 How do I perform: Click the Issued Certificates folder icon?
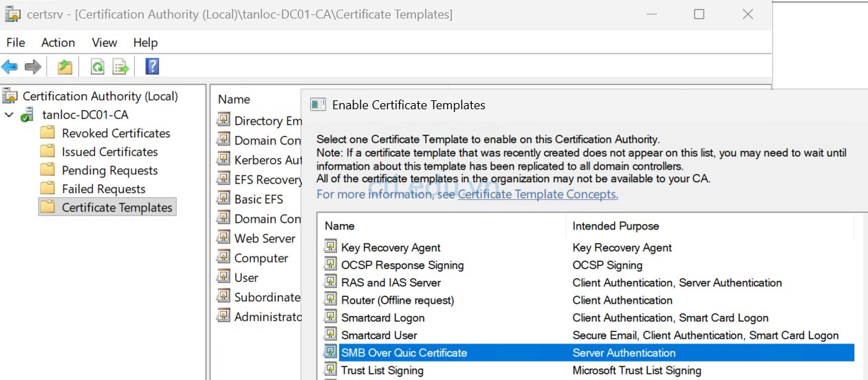(x=47, y=151)
